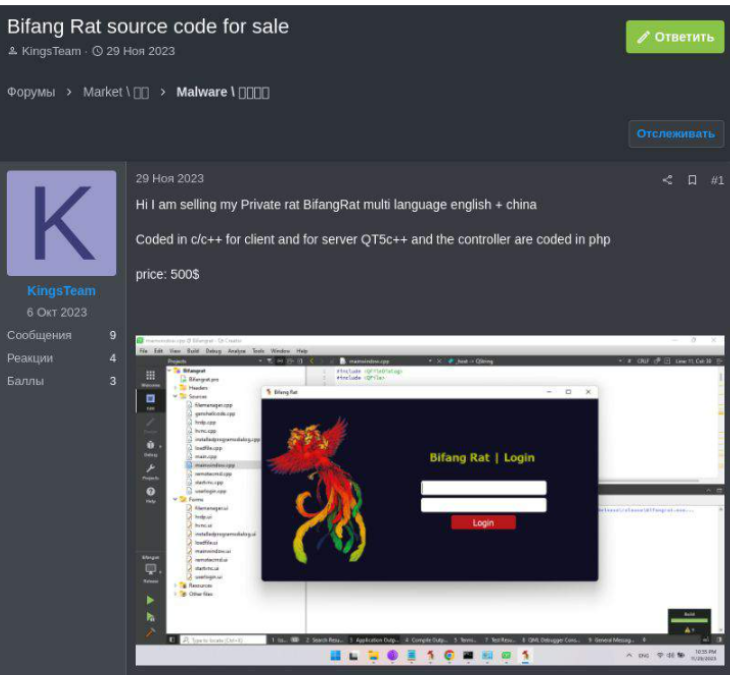The image size is (730, 675).
Task: Open the Build menu in Qt Creator
Action: coord(190,351)
